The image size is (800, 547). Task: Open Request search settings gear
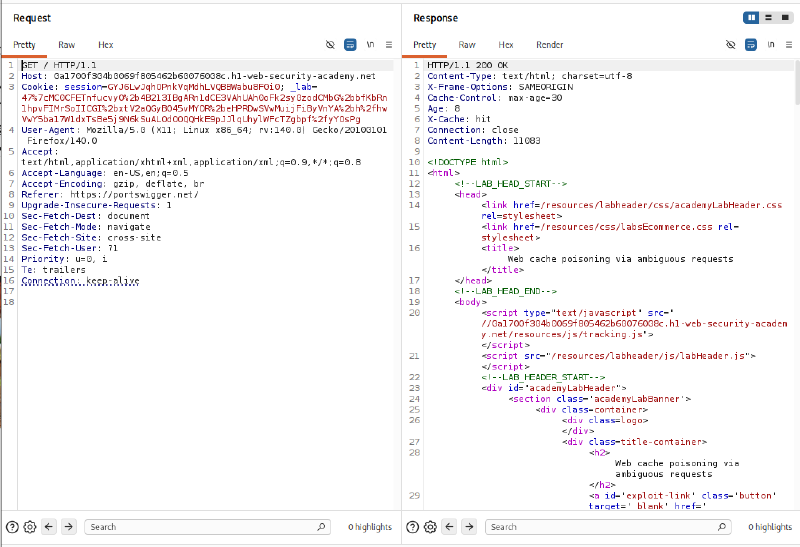(30, 527)
